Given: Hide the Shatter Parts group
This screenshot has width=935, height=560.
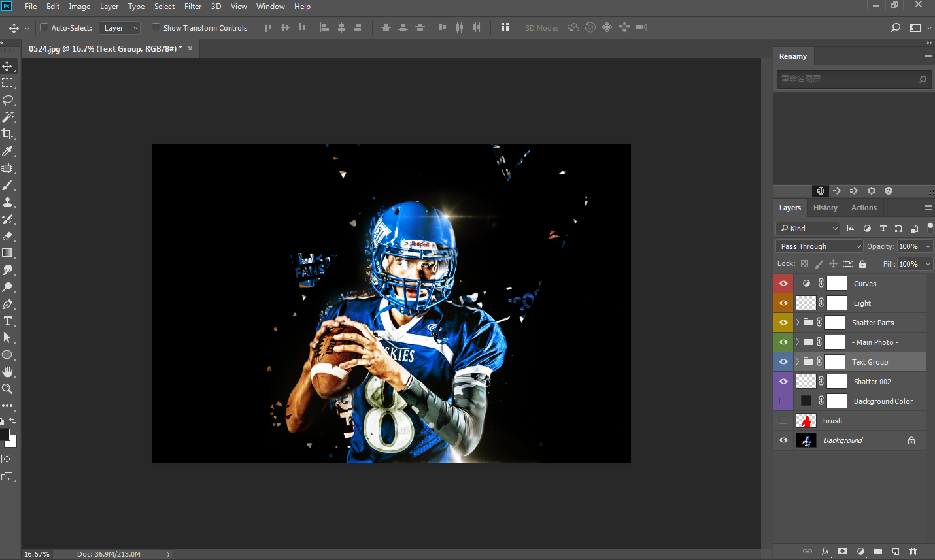Looking at the screenshot, I should [x=783, y=323].
